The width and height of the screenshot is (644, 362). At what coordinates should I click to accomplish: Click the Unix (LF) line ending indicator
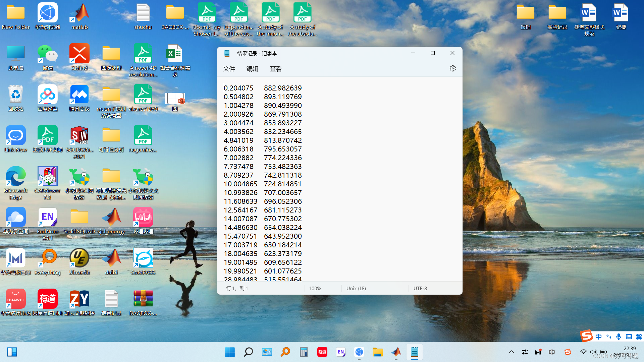(356, 288)
